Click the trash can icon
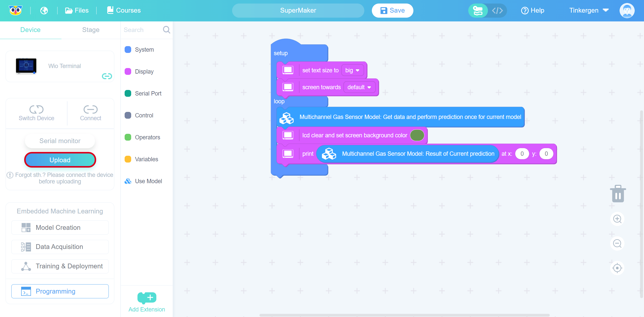This screenshot has height=317, width=644. pos(618,194)
